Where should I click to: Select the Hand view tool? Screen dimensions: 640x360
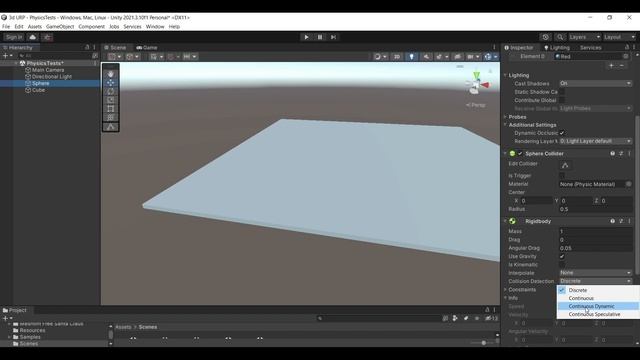coord(111,74)
